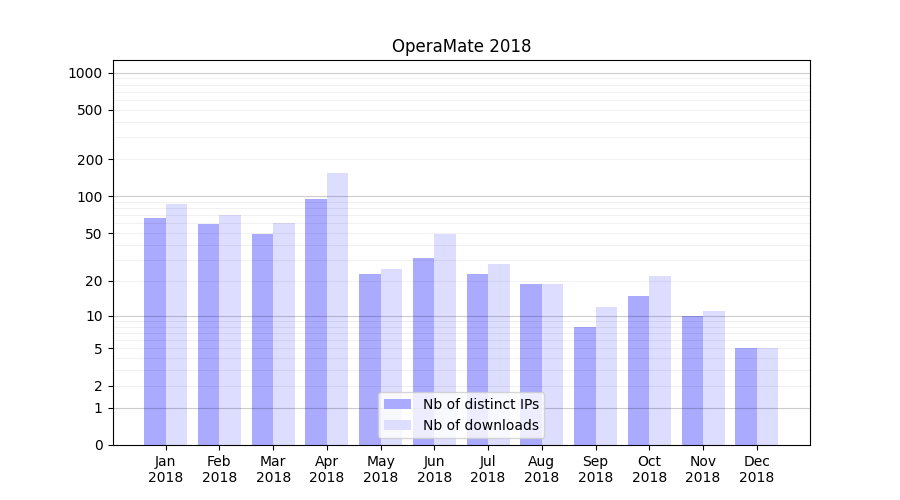Click the December 2018 distinct IPs bar
900x500 pixels.
(746, 396)
